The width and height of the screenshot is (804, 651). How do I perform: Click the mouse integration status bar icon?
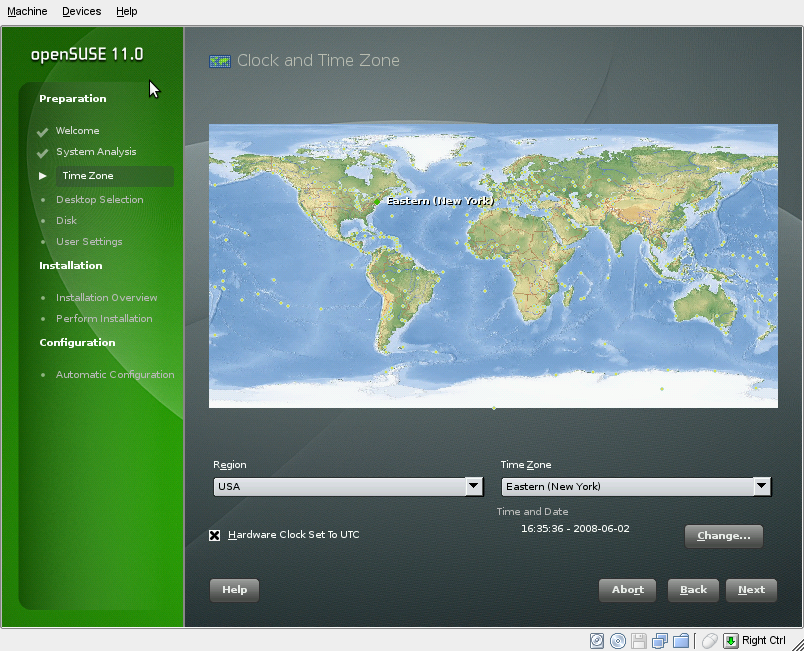(710, 640)
